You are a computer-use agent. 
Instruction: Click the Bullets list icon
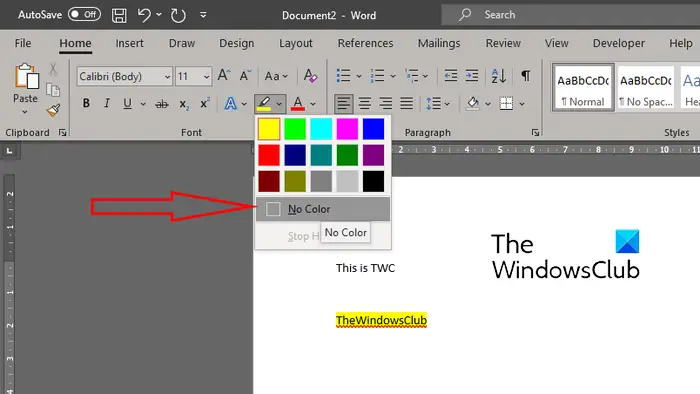tap(343, 75)
